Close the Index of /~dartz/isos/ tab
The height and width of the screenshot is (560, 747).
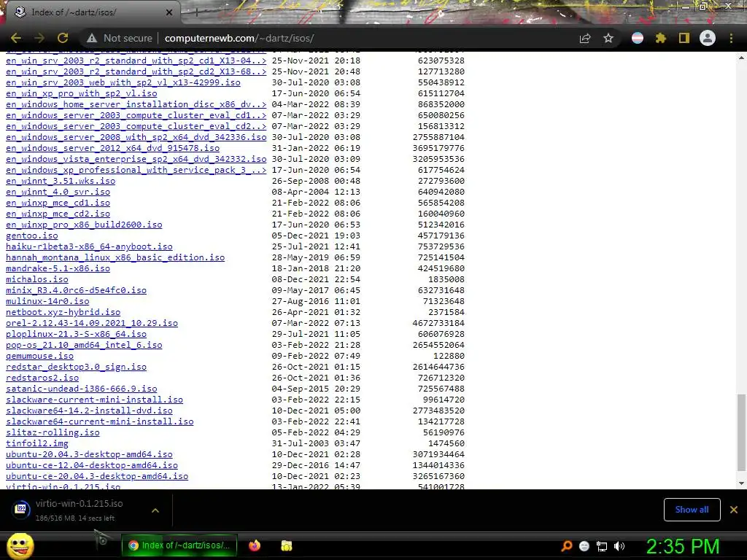[169, 12]
